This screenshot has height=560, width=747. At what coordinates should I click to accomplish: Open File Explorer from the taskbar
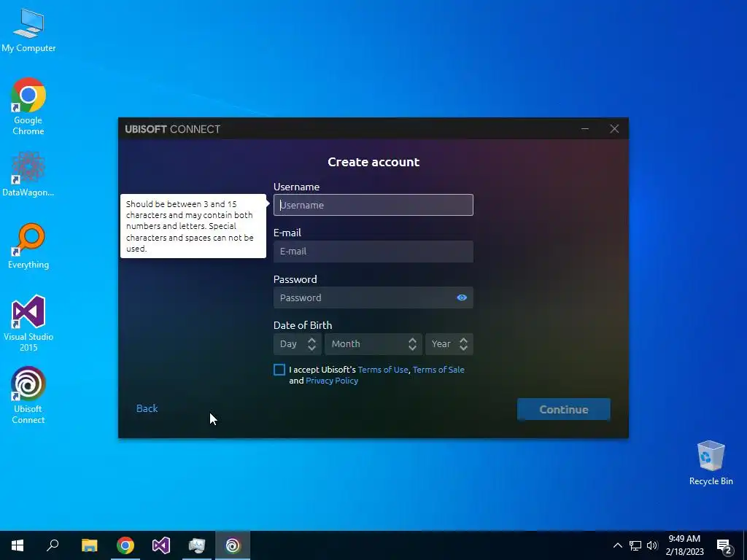click(x=89, y=545)
